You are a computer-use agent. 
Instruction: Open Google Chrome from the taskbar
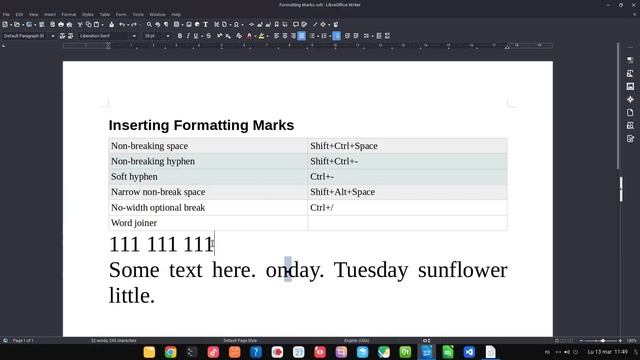click(171, 352)
